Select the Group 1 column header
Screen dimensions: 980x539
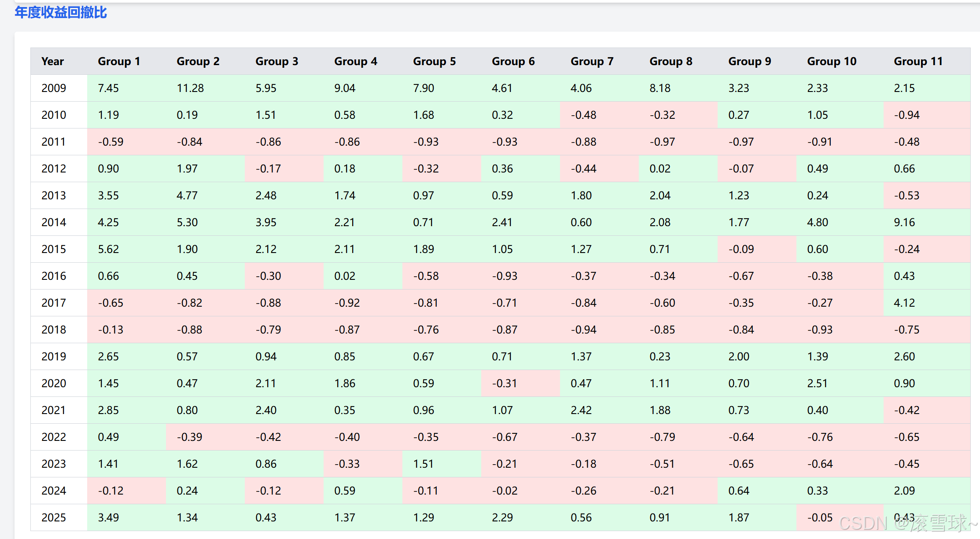click(x=119, y=61)
